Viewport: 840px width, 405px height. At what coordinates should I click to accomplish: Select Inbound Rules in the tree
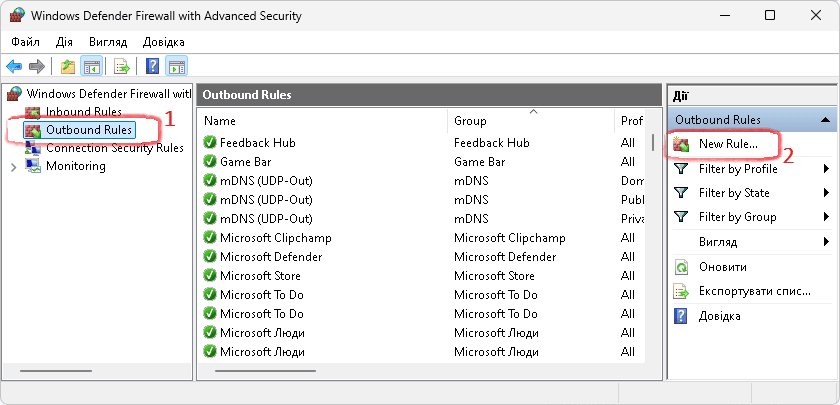pyautogui.click(x=83, y=112)
